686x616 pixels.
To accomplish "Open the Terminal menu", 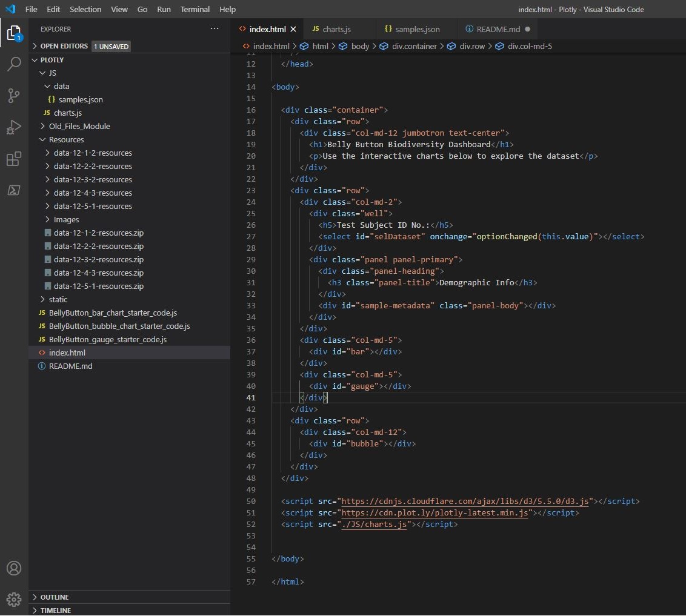I will point(195,9).
